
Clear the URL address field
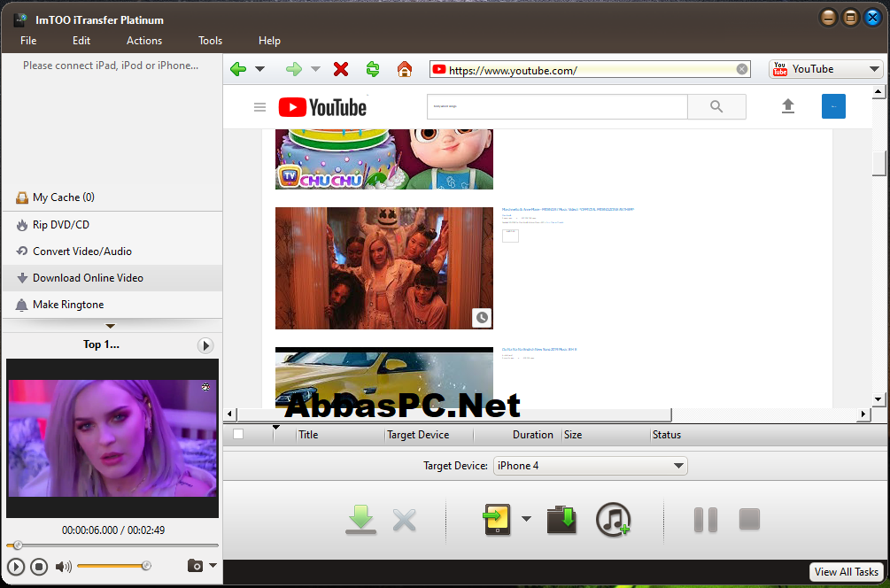click(x=742, y=69)
